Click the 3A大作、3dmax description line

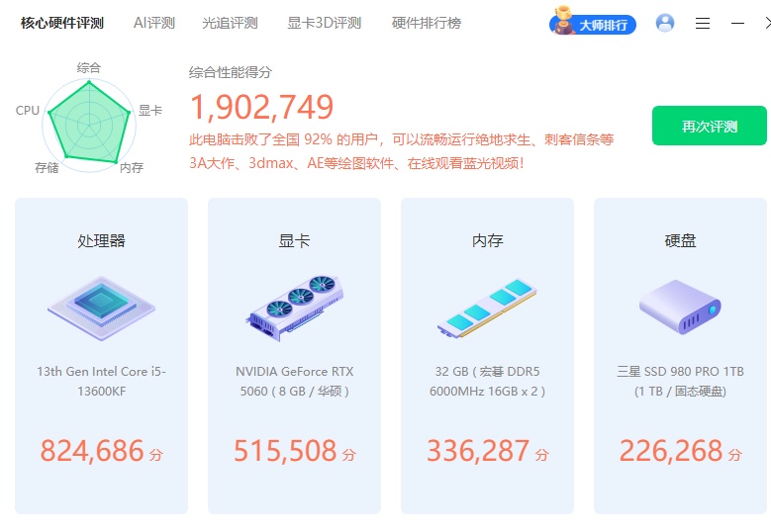pyautogui.click(x=357, y=163)
